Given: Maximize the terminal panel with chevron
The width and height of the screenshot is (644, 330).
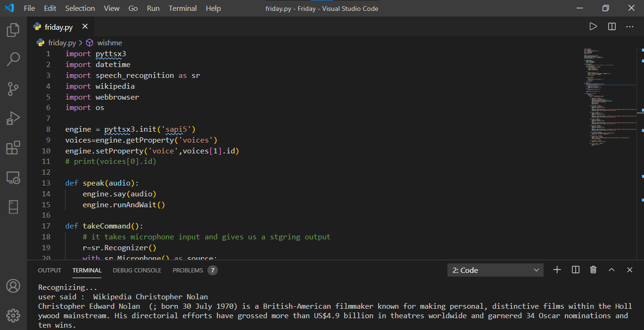Looking at the screenshot, I should click(x=611, y=270).
